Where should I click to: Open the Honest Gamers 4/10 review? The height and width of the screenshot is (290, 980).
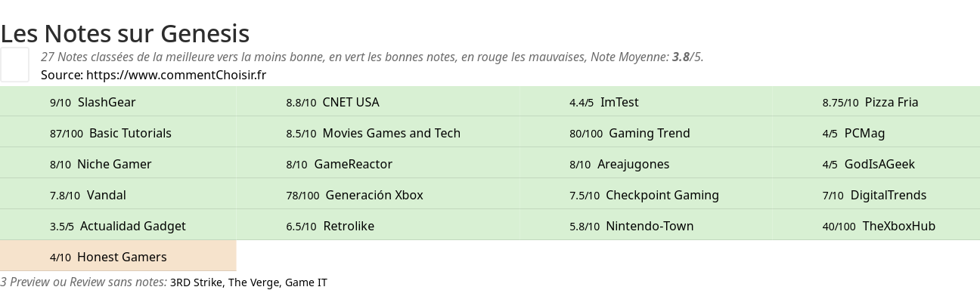118,257
